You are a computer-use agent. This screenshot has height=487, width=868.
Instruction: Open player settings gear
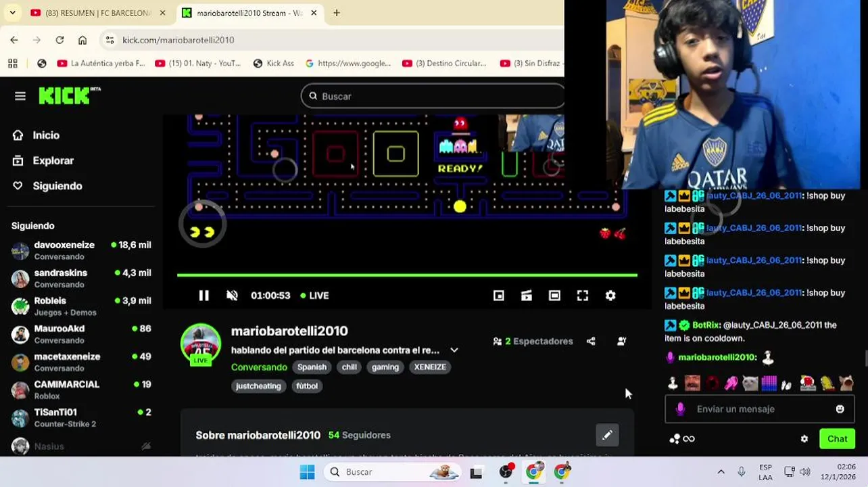tap(610, 296)
